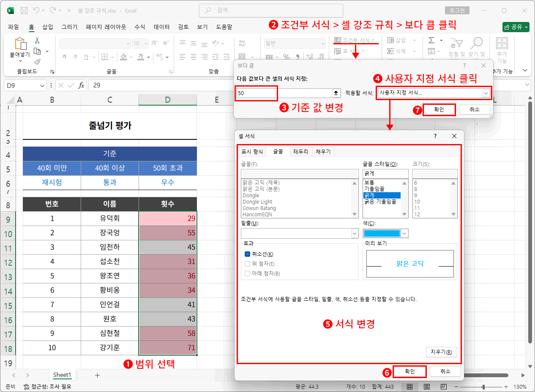Open the 조건부 서식 conditional formatting menu
Image resolution: width=535 pixels, height=392 pixels.
tap(354, 40)
